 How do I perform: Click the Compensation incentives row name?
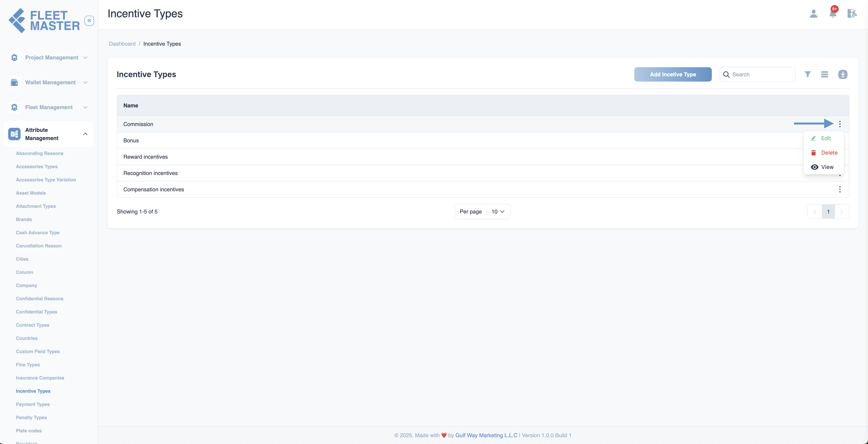click(x=154, y=190)
